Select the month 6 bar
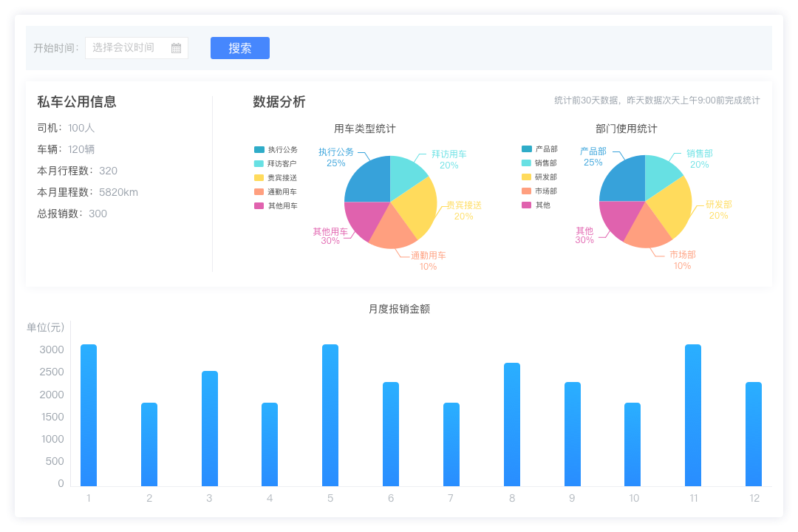This screenshot has height=532, width=798. pos(391,434)
